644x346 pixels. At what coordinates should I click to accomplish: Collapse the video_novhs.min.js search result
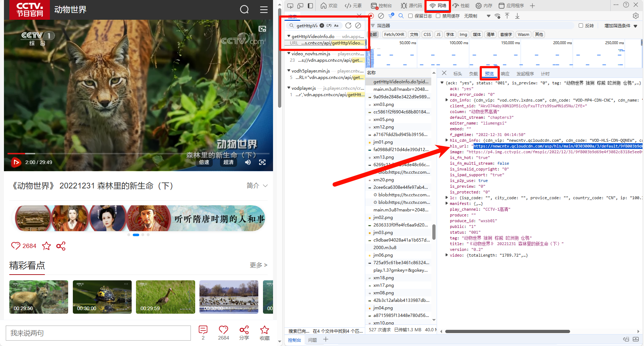click(289, 53)
